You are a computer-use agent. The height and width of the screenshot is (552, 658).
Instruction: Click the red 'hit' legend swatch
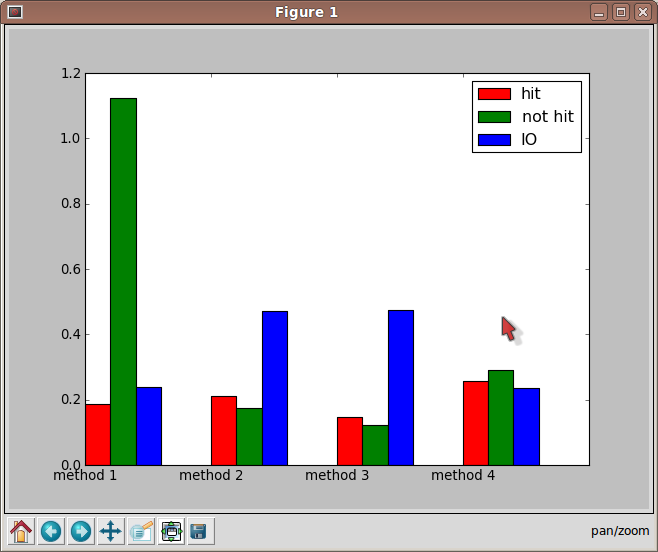coord(494,94)
